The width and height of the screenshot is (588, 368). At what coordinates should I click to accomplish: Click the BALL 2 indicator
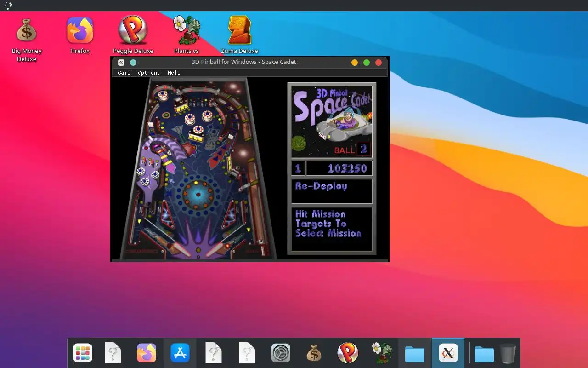click(x=352, y=149)
